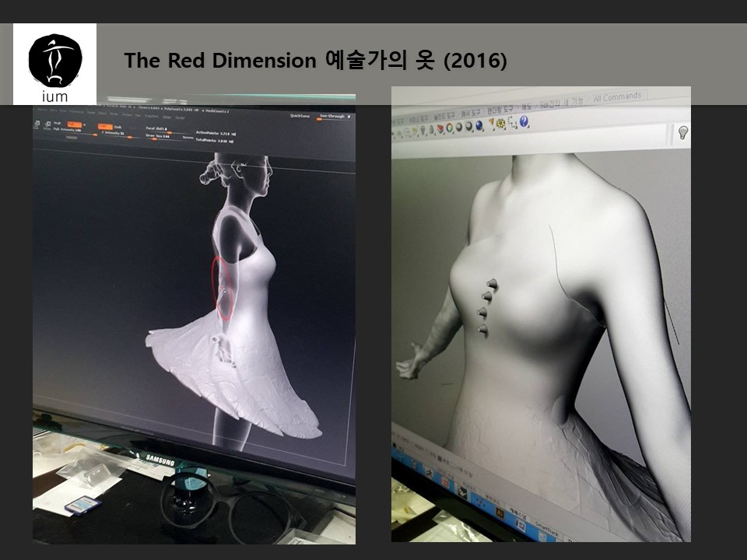Select the second gray sphere shading icon
The image size is (747, 560).
468,126
